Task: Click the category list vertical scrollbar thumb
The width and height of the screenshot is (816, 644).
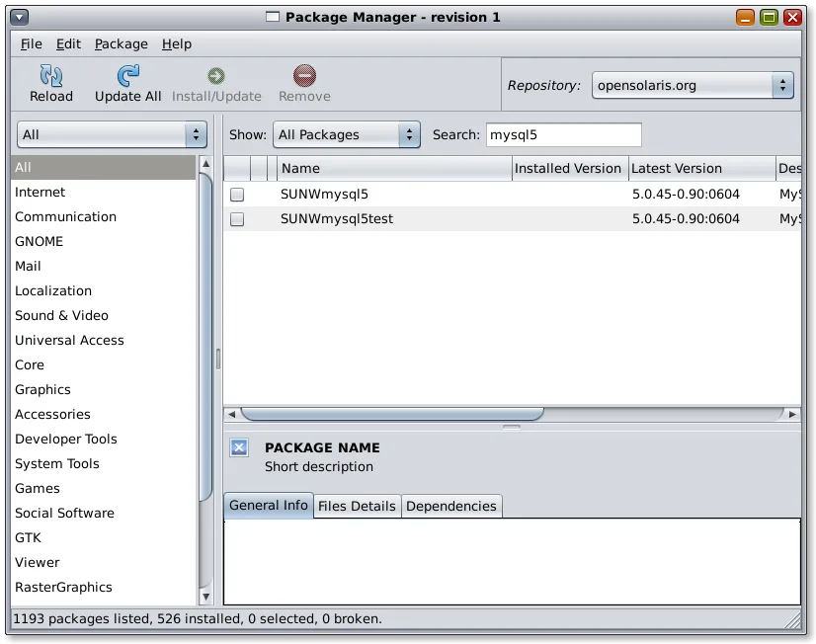Action: (206, 337)
